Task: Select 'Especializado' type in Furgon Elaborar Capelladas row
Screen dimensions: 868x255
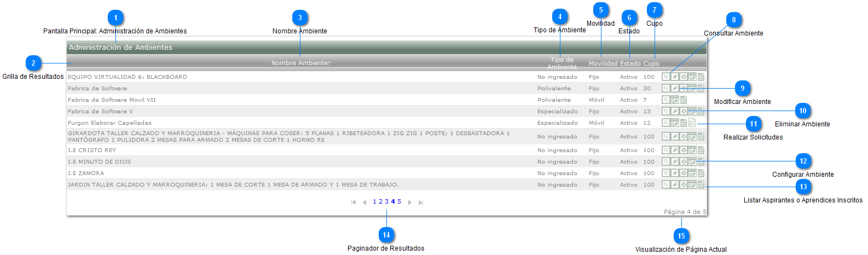Action: 557,123
